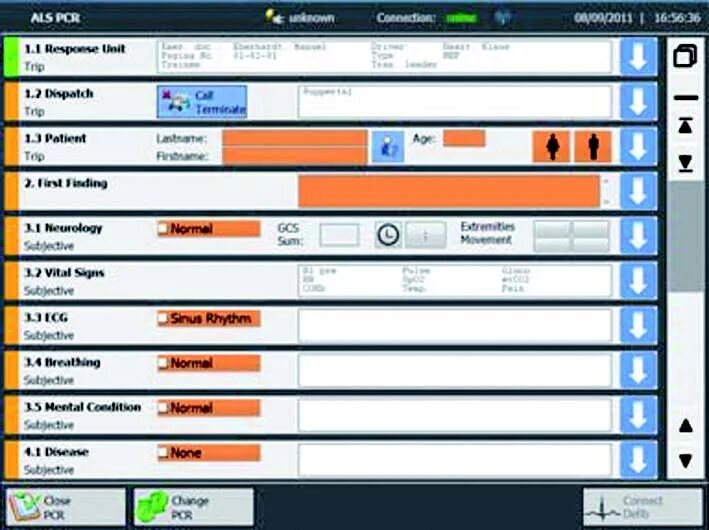This screenshot has height=530, width=709.
Task: Click the minus bar icon in sidebar
Action: [685, 97]
